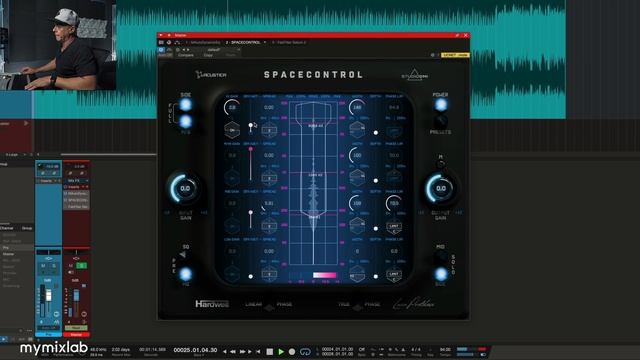Open the default preset name field

(214, 50)
